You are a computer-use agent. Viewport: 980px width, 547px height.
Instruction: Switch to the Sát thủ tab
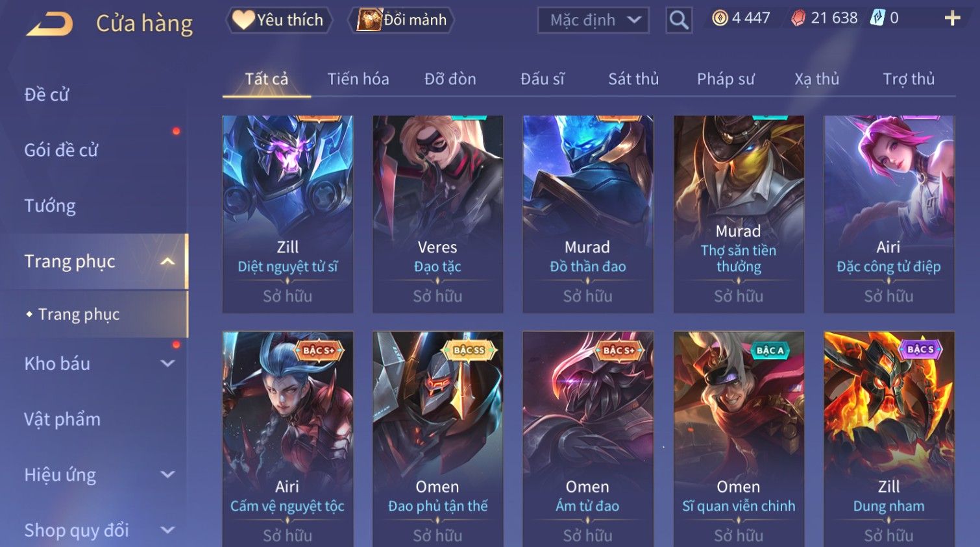point(633,79)
